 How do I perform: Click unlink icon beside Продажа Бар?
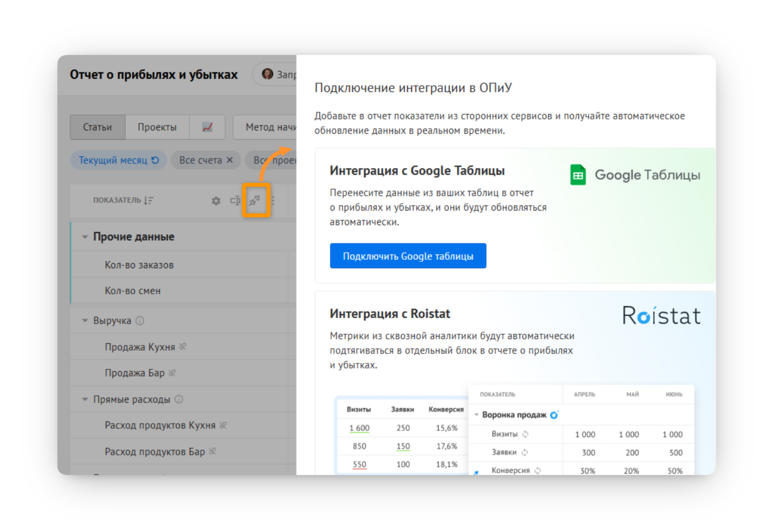[172, 373]
